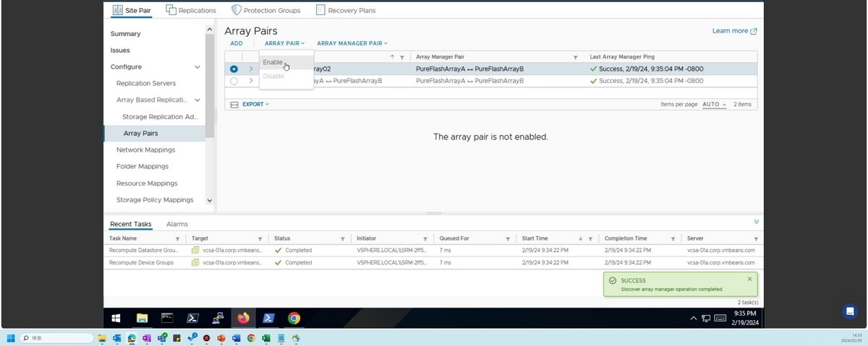This screenshot has height=346, width=868.
Task: Expand the first array pair row
Action: [251, 69]
